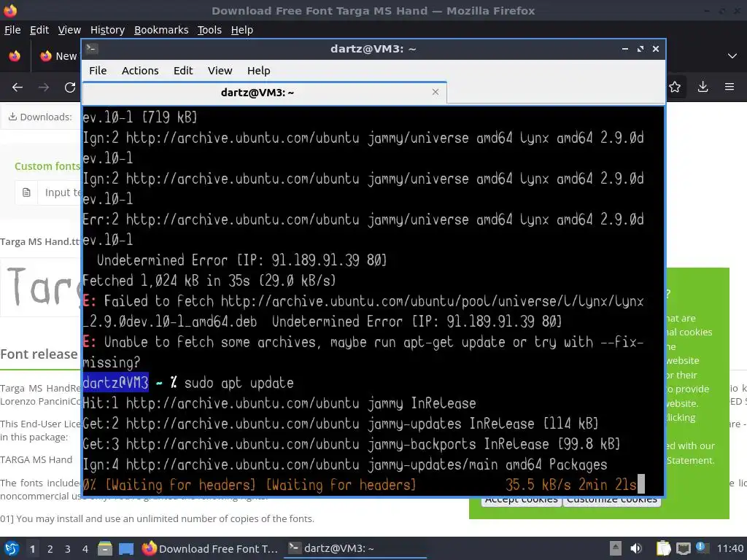
Task: Switch to dartz@VM3 terminal taskbar entry
Action: (x=355, y=548)
